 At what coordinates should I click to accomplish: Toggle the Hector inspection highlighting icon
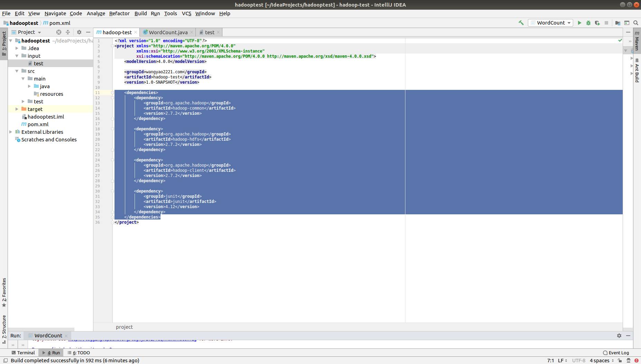click(x=629, y=360)
